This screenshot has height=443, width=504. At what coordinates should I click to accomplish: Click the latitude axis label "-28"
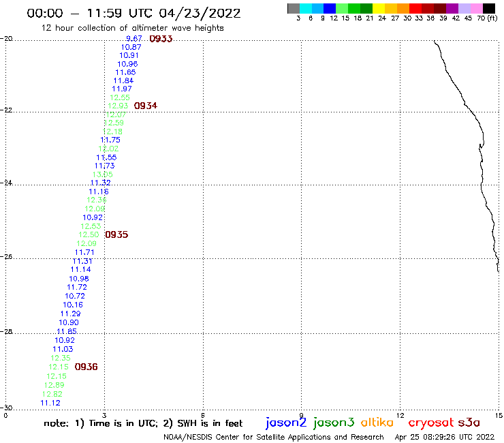click(x=6, y=331)
